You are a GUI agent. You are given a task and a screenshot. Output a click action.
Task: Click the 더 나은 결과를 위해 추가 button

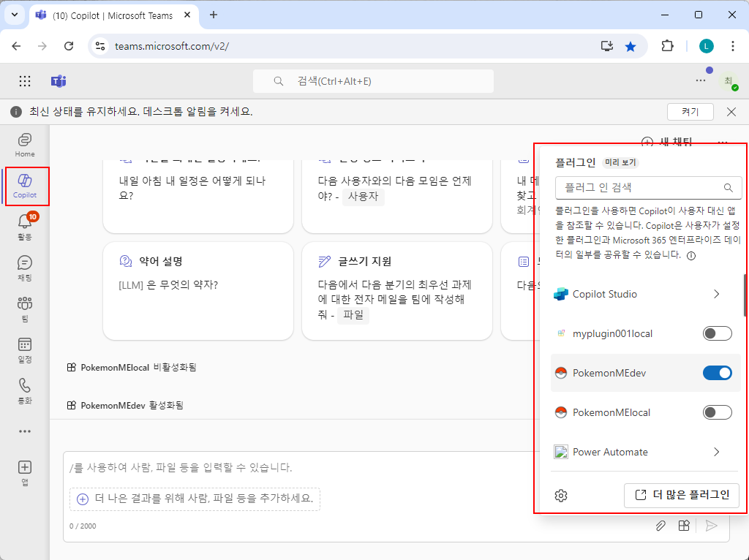(195, 499)
